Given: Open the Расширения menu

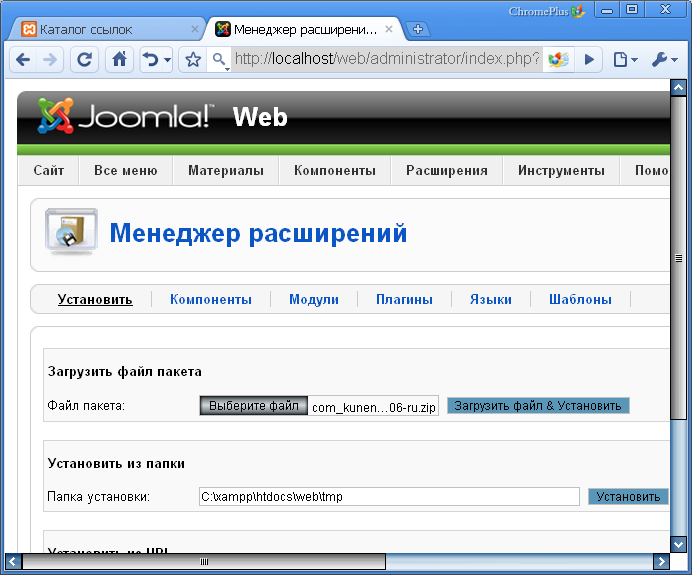Looking at the screenshot, I should click(x=447, y=170).
